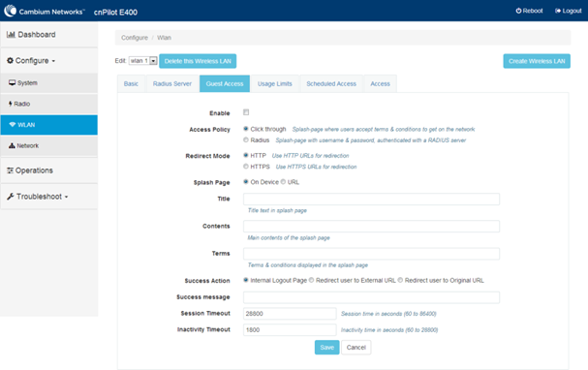Switch to the Access tab

[381, 83]
